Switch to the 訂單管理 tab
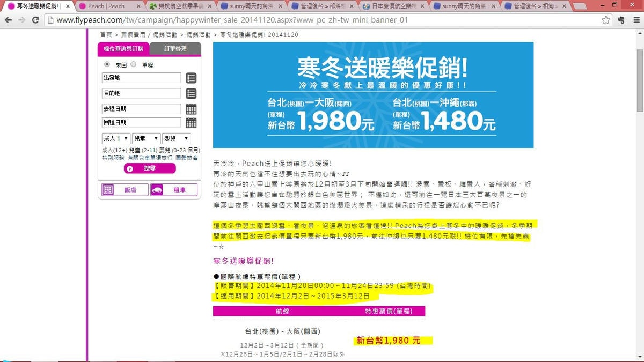Viewport: 644px width, 362px height. tap(175, 49)
